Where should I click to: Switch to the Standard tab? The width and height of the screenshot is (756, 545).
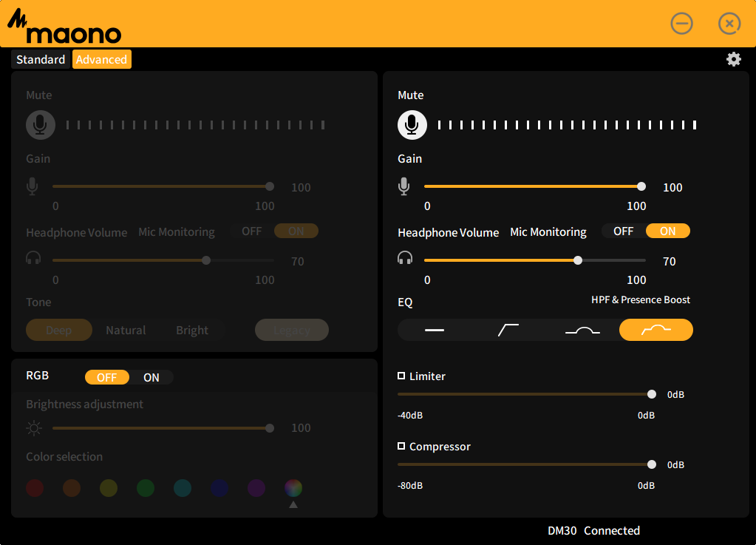[40, 59]
